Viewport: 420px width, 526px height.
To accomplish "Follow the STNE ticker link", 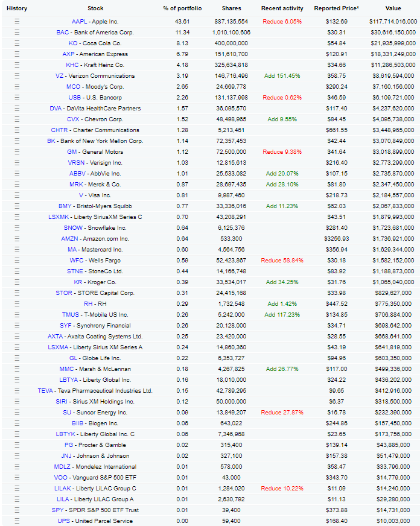I will (75, 271).
